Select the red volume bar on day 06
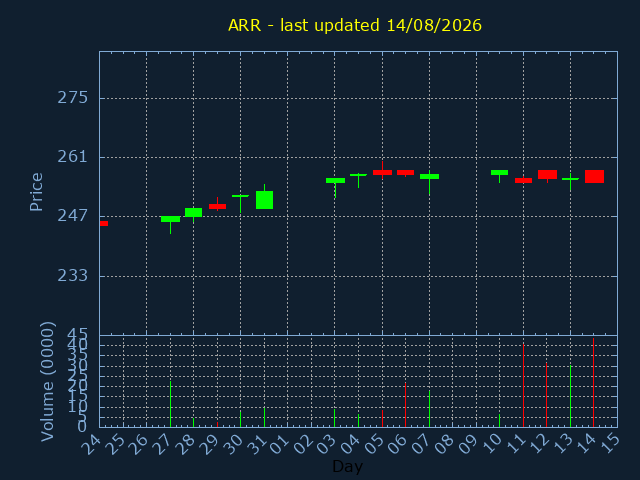 (x=405, y=405)
